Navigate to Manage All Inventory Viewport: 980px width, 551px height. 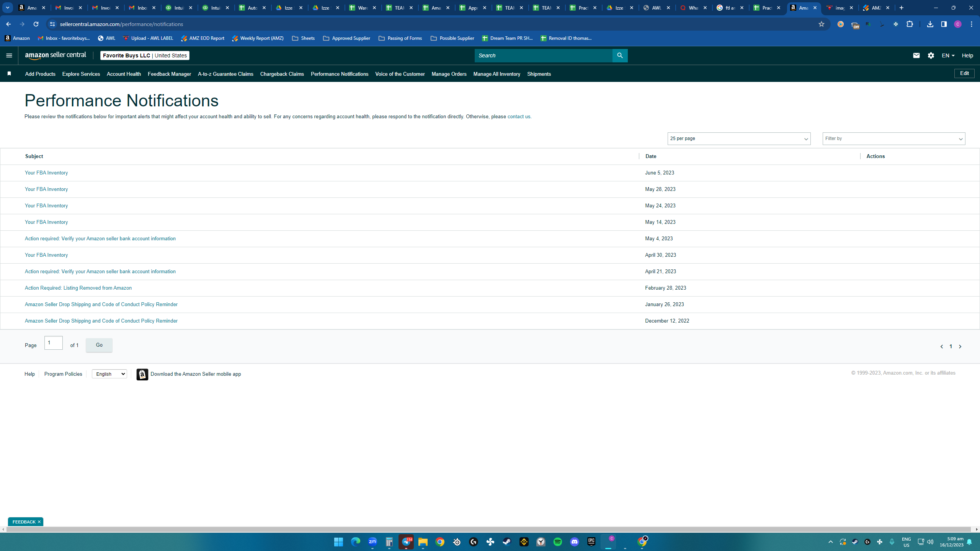pyautogui.click(x=497, y=74)
